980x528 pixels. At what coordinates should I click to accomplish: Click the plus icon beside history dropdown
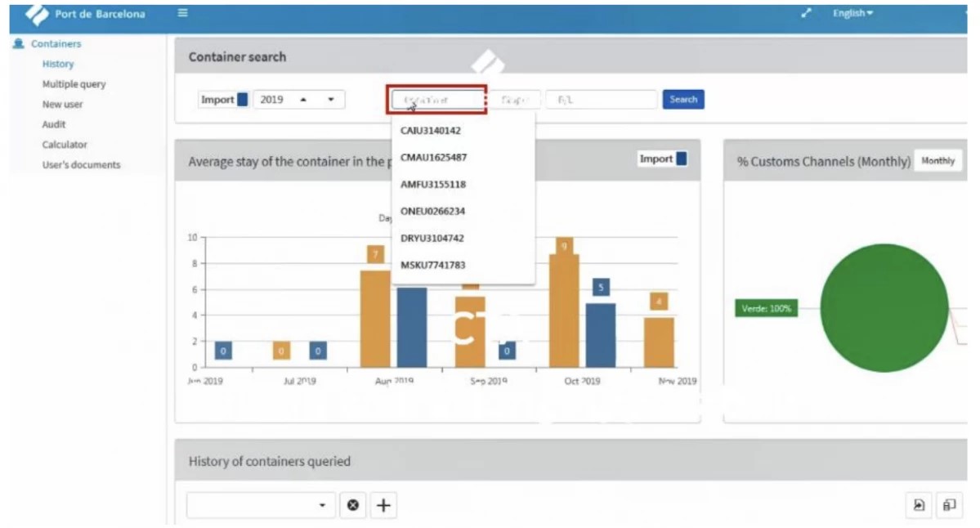(x=383, y=506)
